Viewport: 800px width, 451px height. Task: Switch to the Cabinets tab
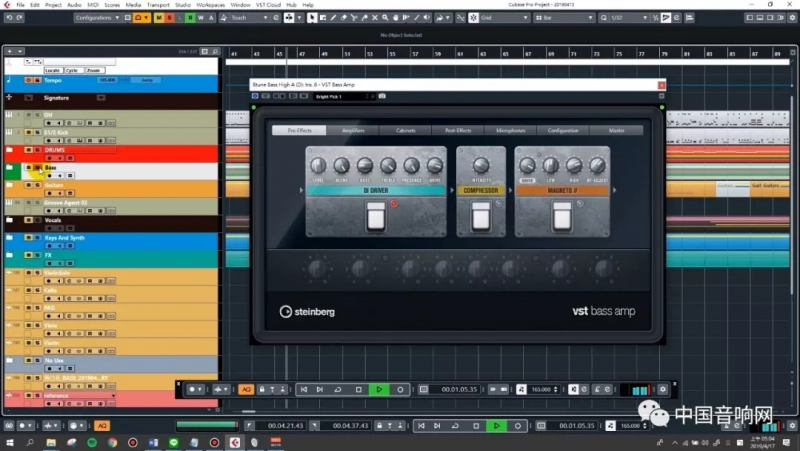tap(406, 131)
